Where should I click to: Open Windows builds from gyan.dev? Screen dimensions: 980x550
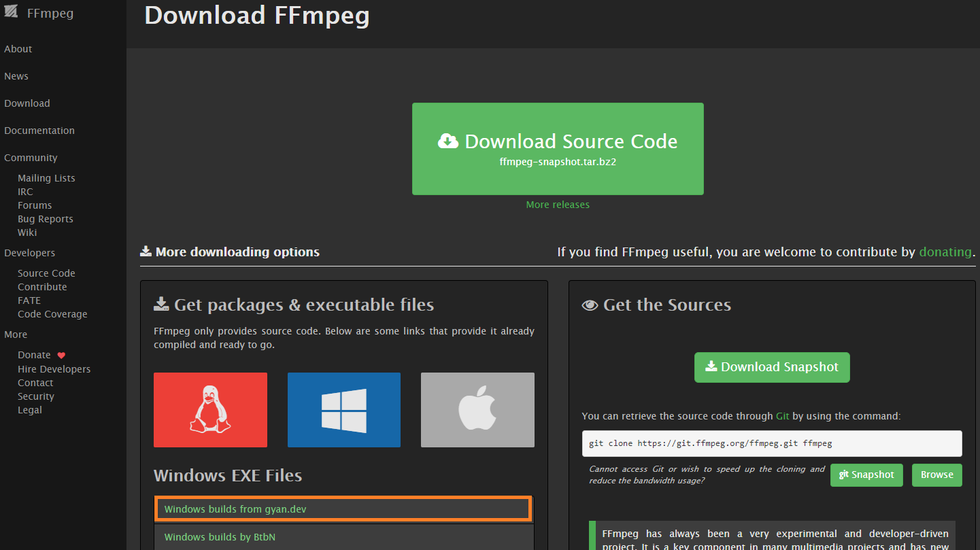pos(343,509)
